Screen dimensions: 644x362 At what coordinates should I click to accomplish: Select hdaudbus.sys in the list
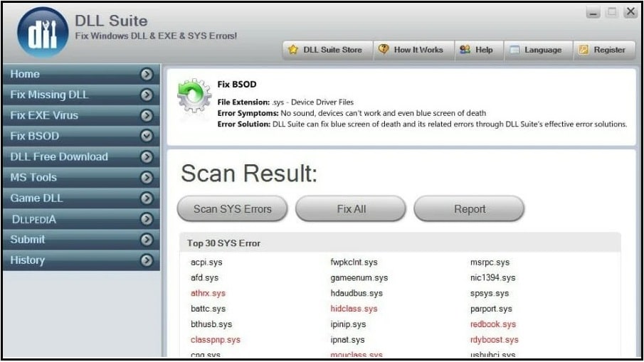357,294
